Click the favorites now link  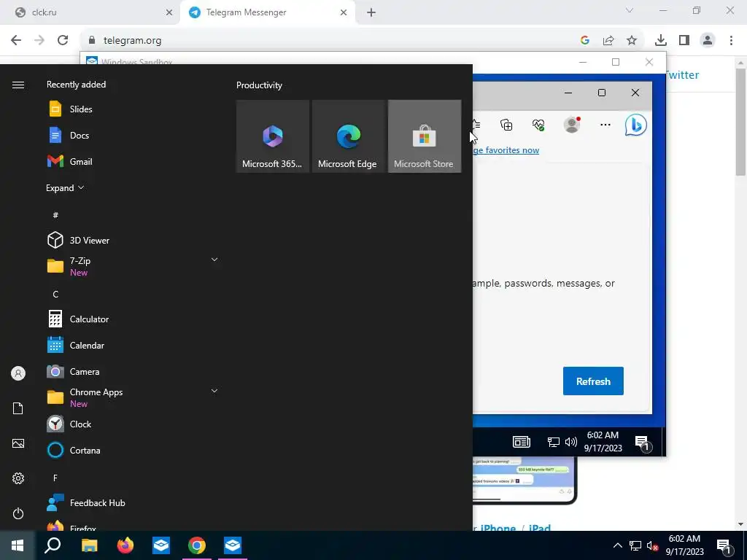click(x=506, y=150)
